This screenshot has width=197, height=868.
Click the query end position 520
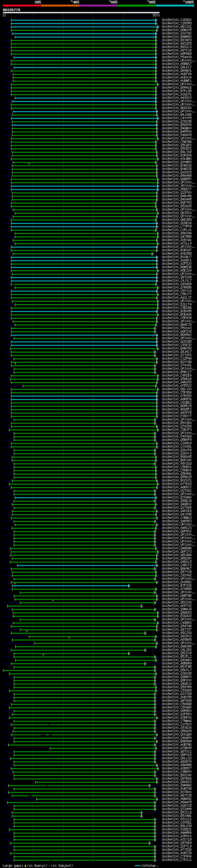[155, 15]
